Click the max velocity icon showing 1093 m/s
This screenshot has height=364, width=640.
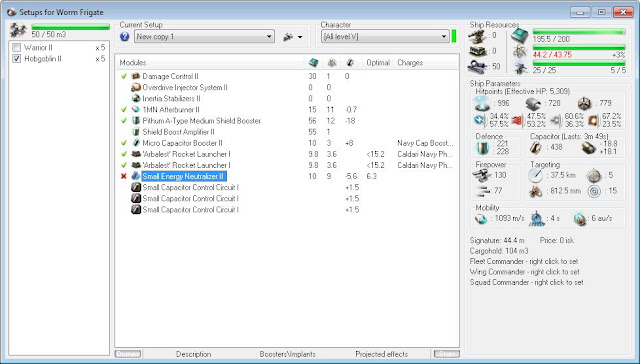(481, 219)
